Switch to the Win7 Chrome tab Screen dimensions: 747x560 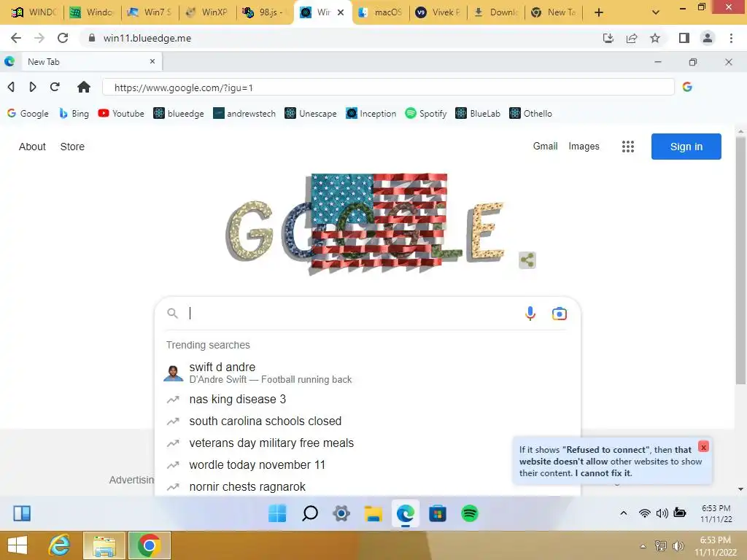150,12
